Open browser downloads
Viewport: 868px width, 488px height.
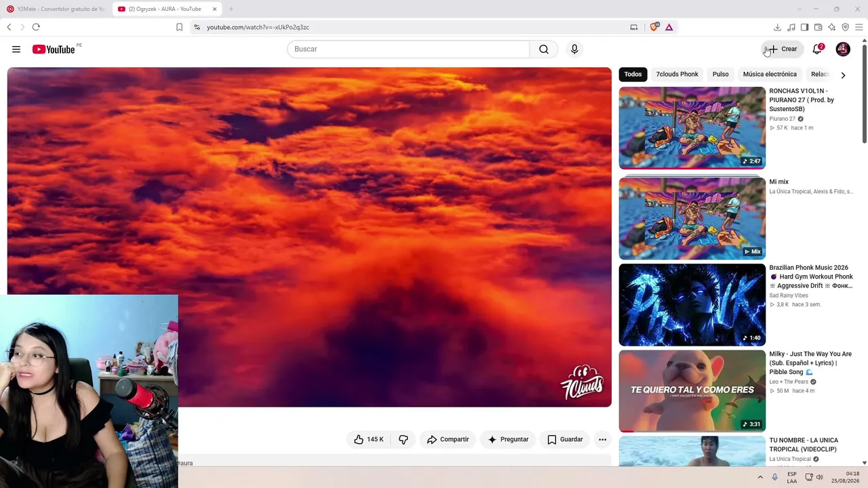[777, 27]
